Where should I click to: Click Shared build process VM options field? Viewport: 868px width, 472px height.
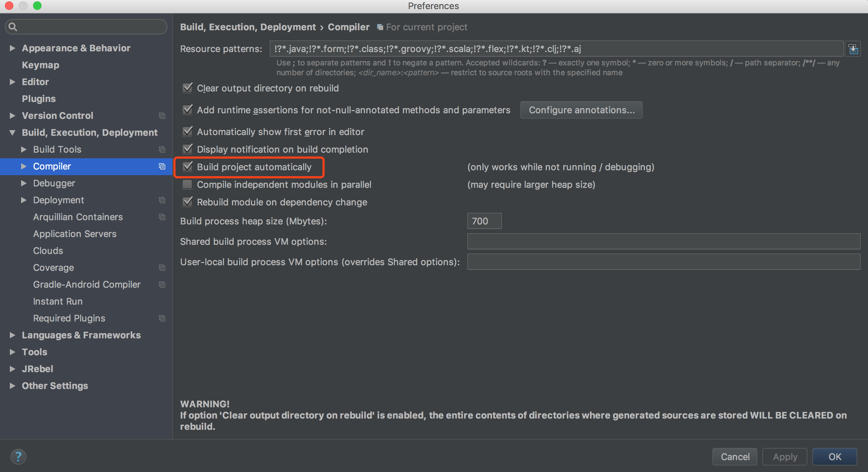(x=664, y=241)
